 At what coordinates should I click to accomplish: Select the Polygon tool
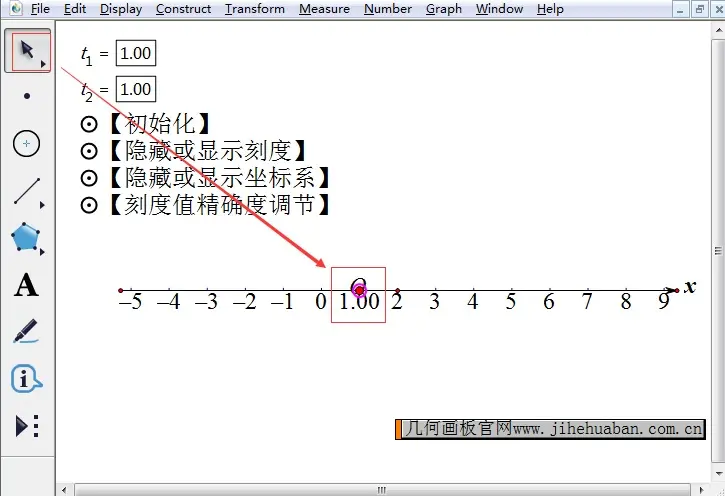(x=27, y=238)
